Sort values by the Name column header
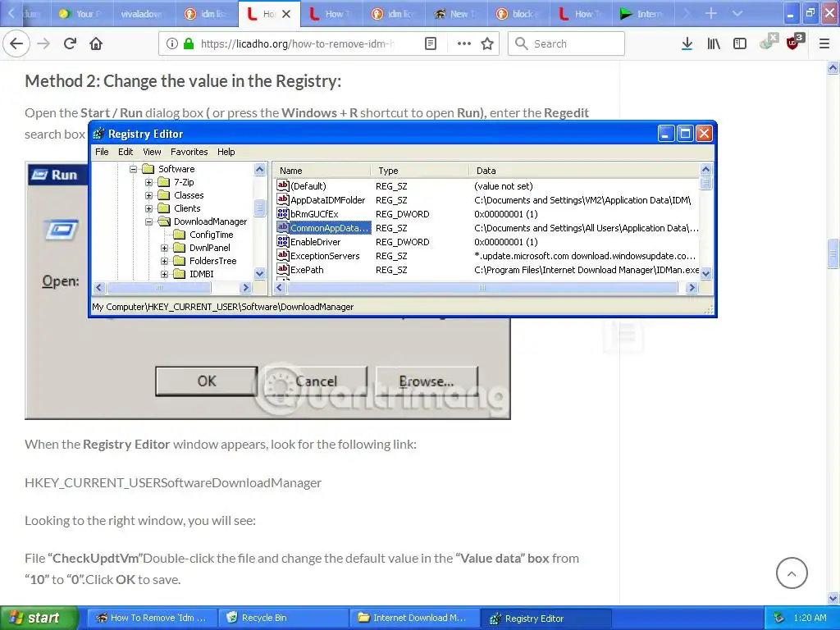Viewport: 840px width, 630px height. [x=322, y=171]
